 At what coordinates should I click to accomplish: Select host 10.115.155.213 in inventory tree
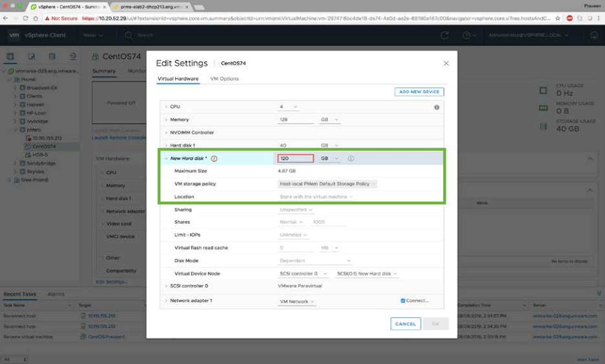point(47,138)
